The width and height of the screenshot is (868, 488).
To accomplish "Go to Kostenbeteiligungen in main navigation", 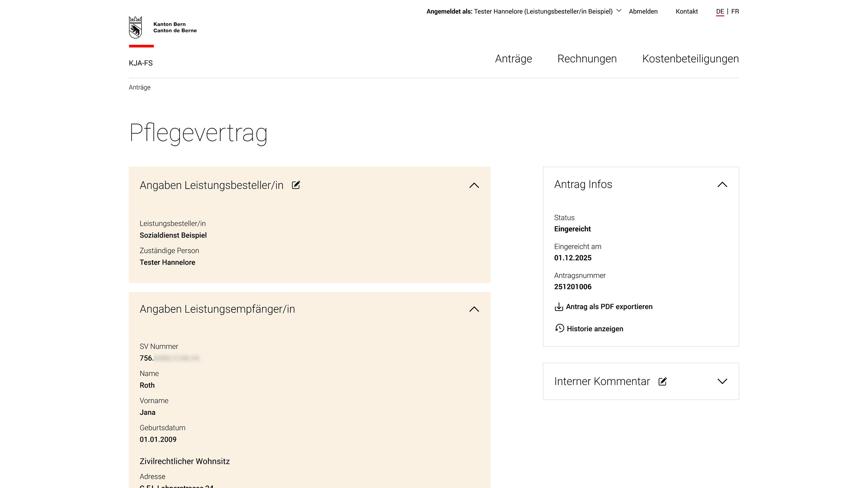I will click(x=691, y=59).
